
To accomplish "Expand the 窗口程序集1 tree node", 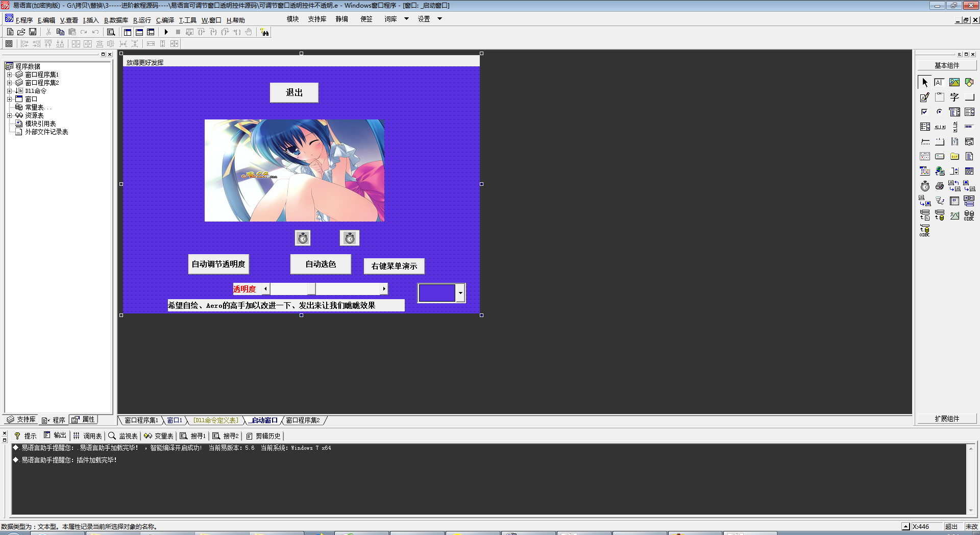I will 9,75.
